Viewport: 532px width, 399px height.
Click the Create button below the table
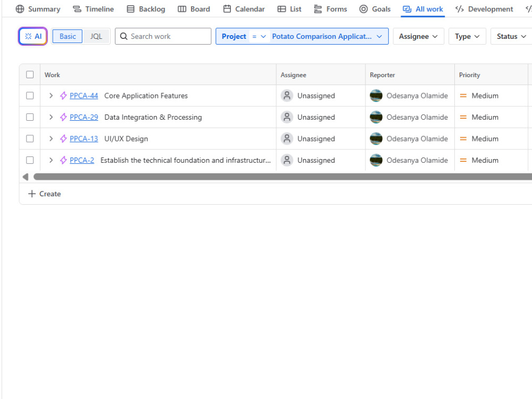[45, 194]
